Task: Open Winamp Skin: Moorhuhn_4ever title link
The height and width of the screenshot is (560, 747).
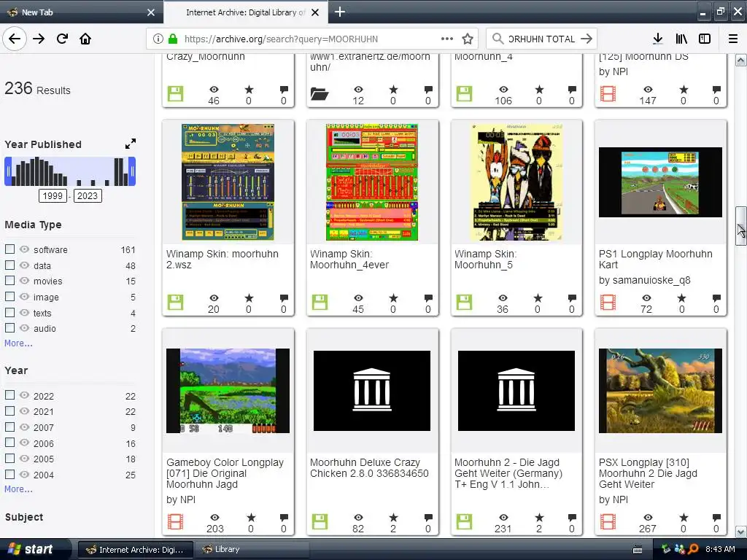Action: (x=349, y=260)
